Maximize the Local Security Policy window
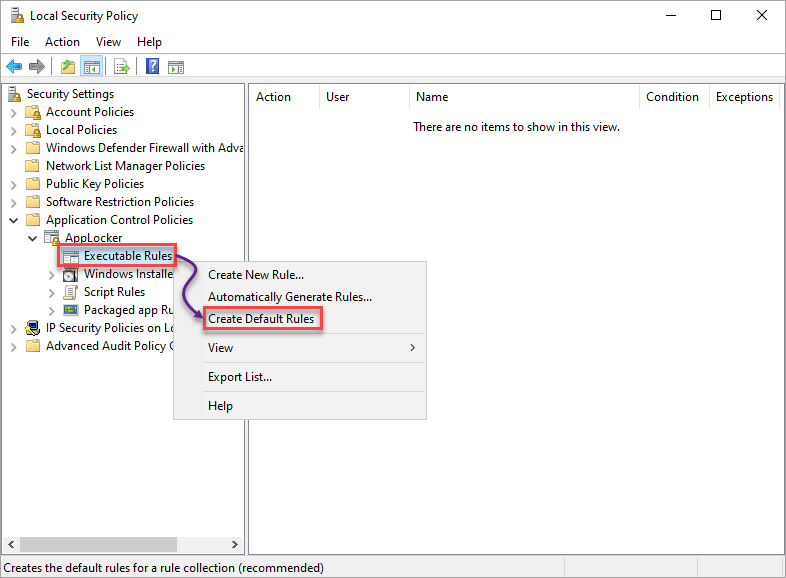Viewport: 786px width, 578px height. [716, 16]
